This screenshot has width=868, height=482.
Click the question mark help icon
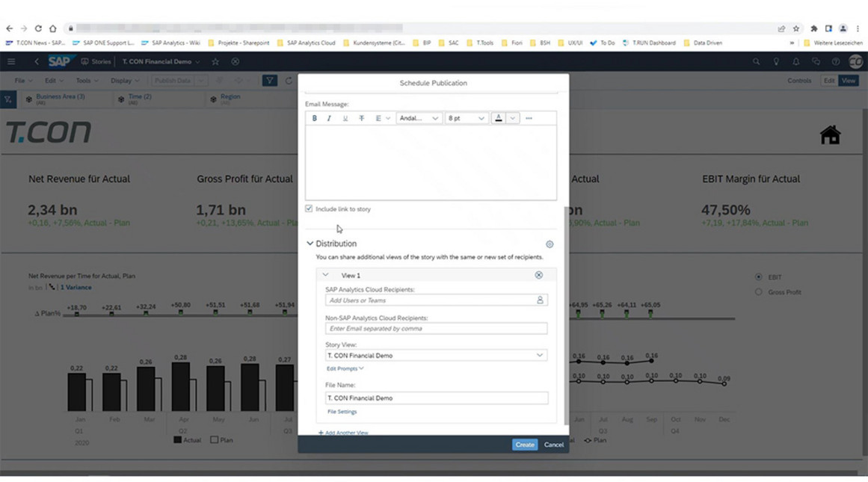pyautogui.click(x=836, y=61)
